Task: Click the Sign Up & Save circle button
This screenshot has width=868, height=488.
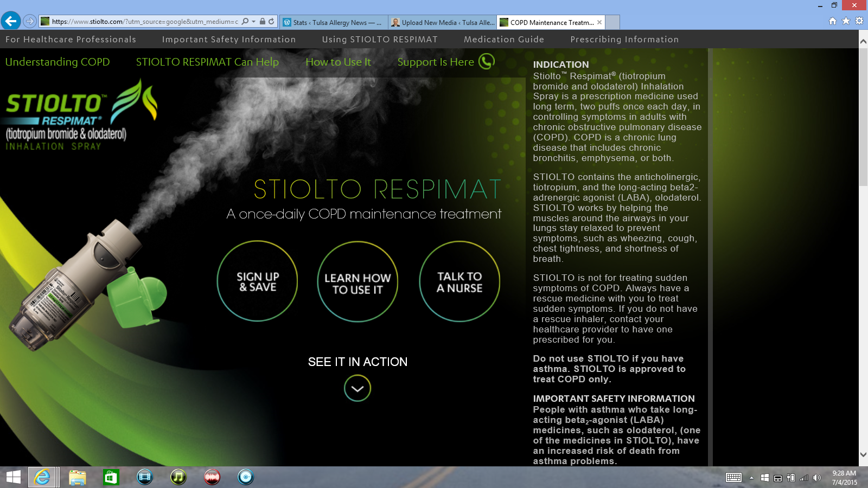Action: pyautogui.click(x=258, y=281)
